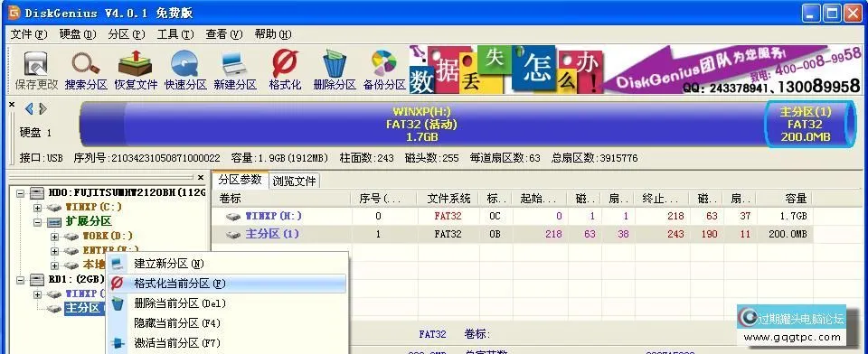Screen dimensions: 868x354
Task: Choose 激活当前分区(F7) from context menu
Action: pyautogui.click(x=226, y=343)
